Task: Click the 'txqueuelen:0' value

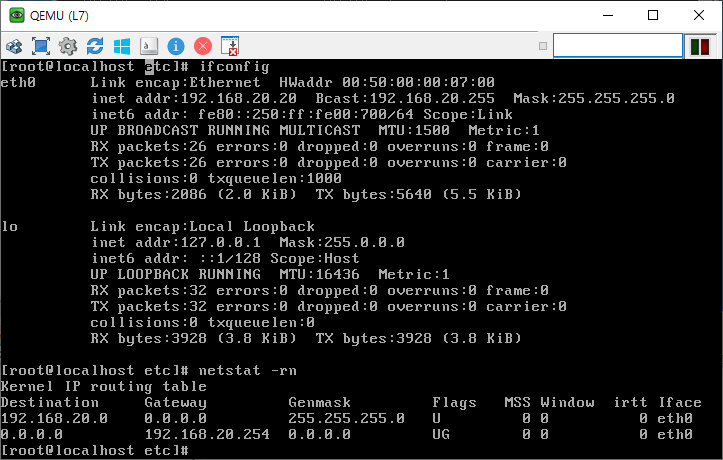Action: pyautogui.click(x=261, y=323)
